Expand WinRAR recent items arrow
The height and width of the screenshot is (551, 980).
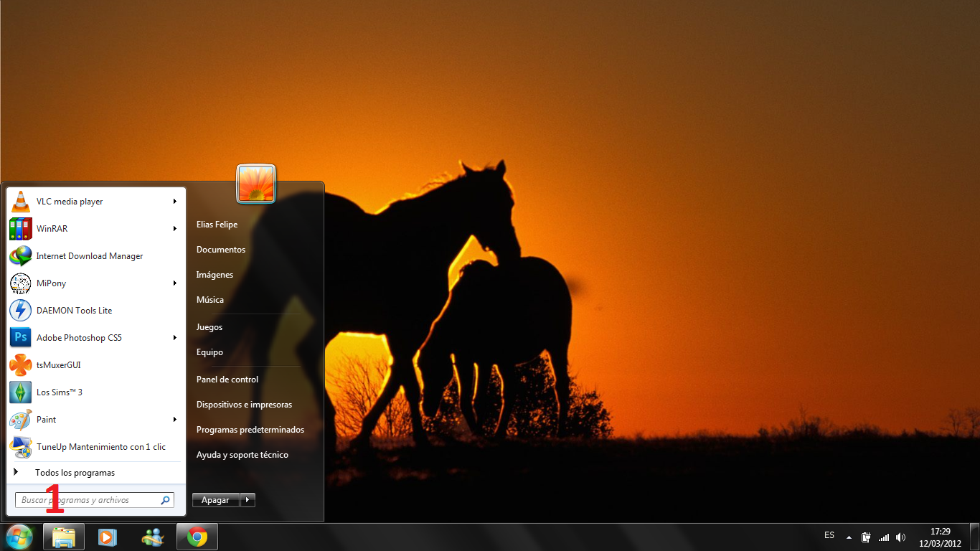click(175, 229)
